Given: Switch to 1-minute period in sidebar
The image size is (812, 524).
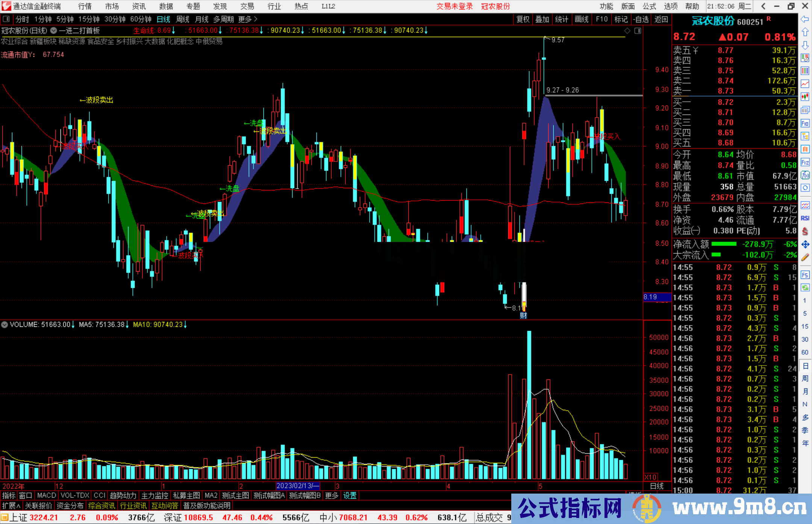Looking at the screenshot, I should 804,301.
